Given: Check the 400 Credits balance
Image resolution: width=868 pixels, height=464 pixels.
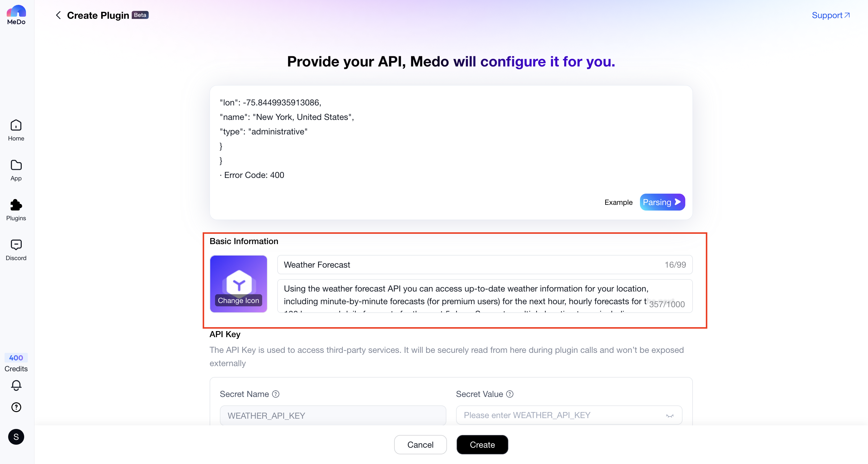Looking at the screenshot, I should 16,362.
